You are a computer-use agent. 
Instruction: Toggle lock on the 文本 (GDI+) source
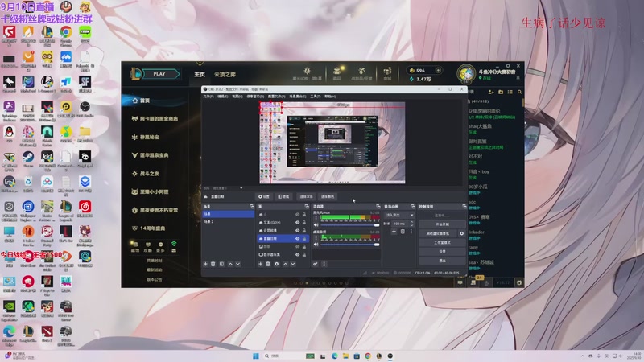[x=304, y=223]
